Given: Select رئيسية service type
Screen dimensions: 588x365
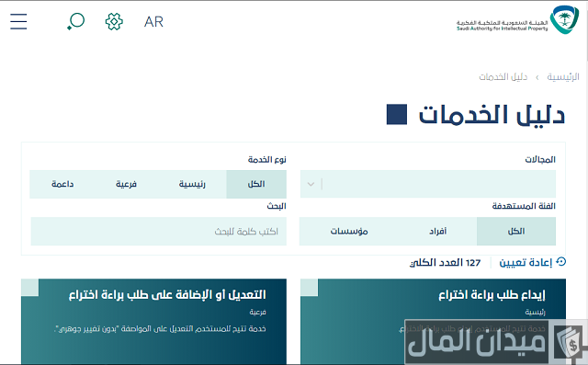Looking at the screenshot, I should tap(192, 184).
